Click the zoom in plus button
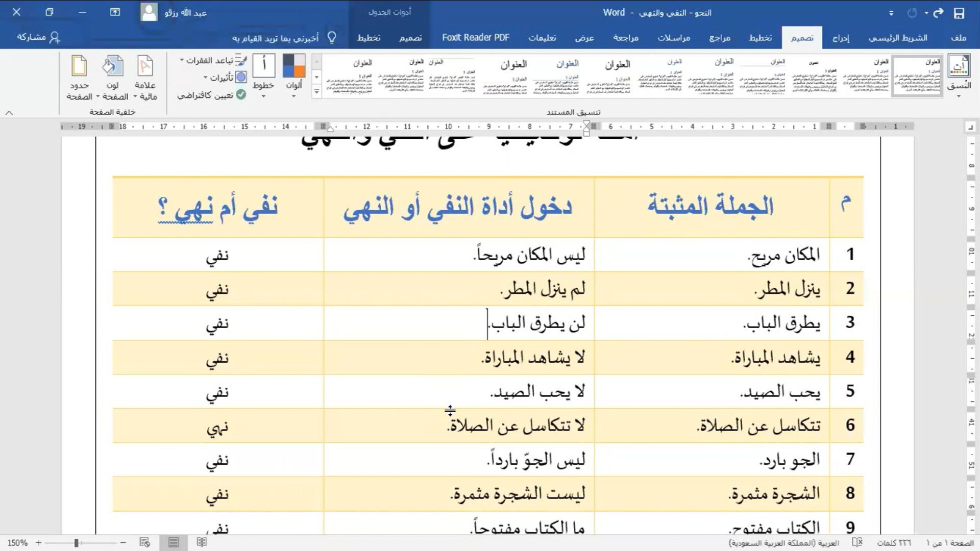The width and height of the screenshot is (980, 551). coord(38,543)
